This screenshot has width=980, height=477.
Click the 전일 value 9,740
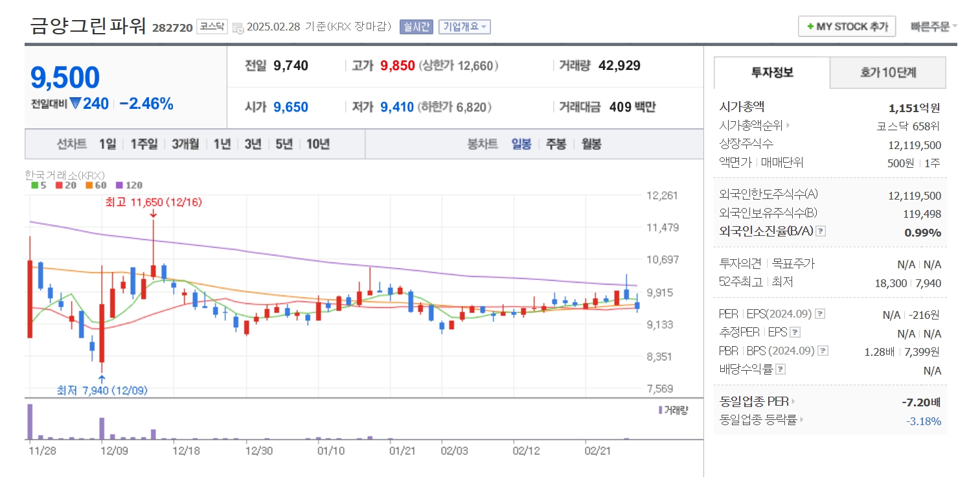click(291, 65)
